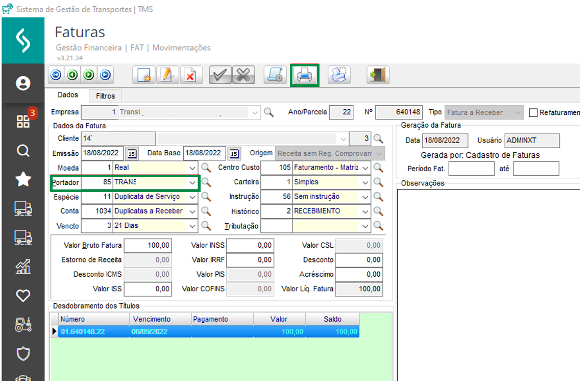Open favorites star in the sidebar
This screenshot has height=381, width=588.
pyautogui.click(x=23, y=179)
